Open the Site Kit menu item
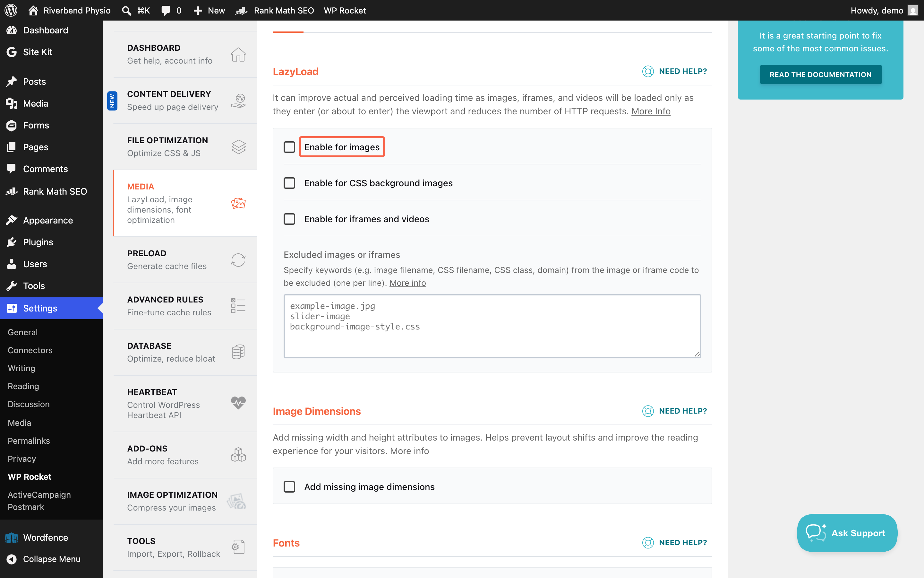This screenshot has height=578, width=924. coord(51,52)
